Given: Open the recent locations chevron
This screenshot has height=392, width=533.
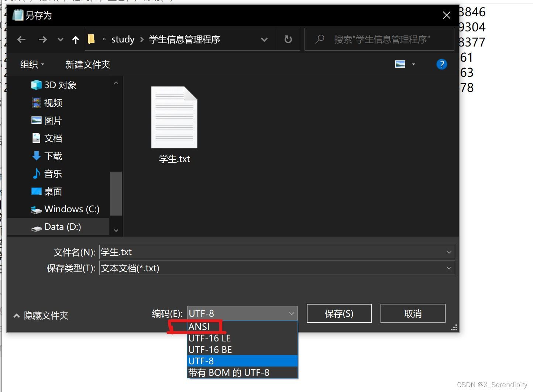Looking at the screenshot, I should coord(61,39).
